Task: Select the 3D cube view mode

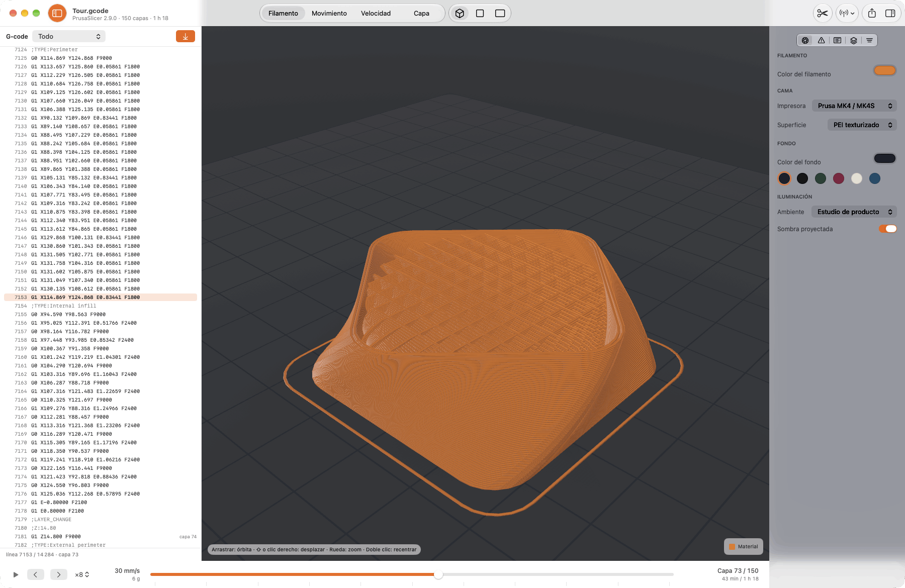Action: pos(460,14)
